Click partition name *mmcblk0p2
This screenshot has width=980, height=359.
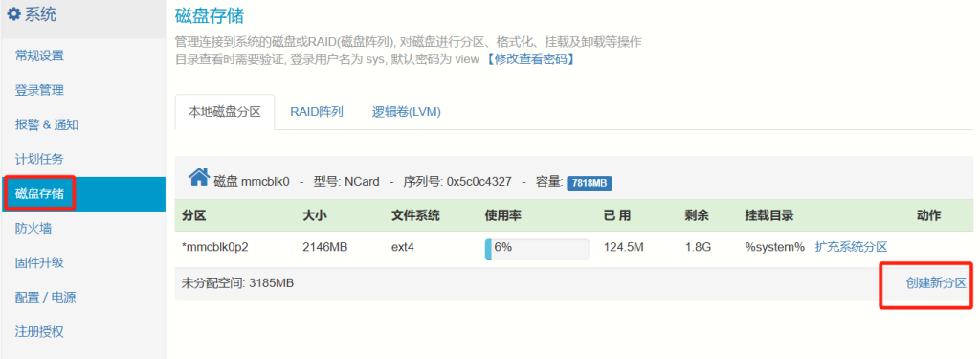point(215,247)
